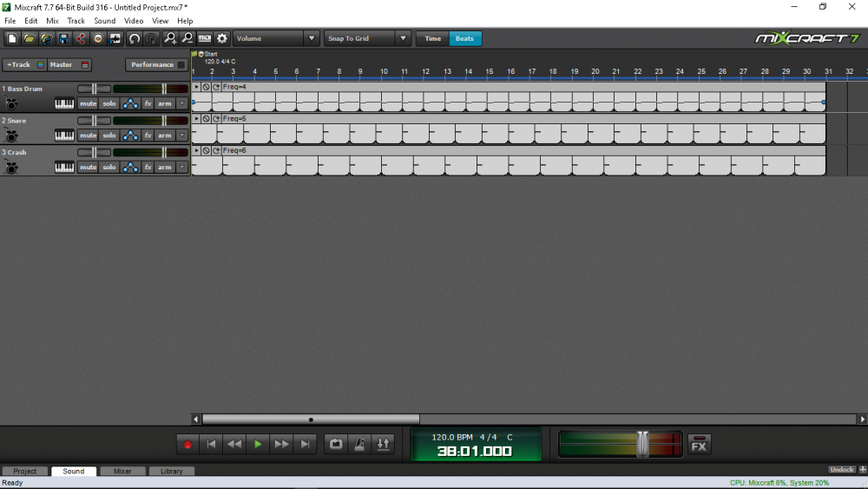Screen dimensions: 868x489
Task: Click the master volume slider handle
Action: (642, 443)
